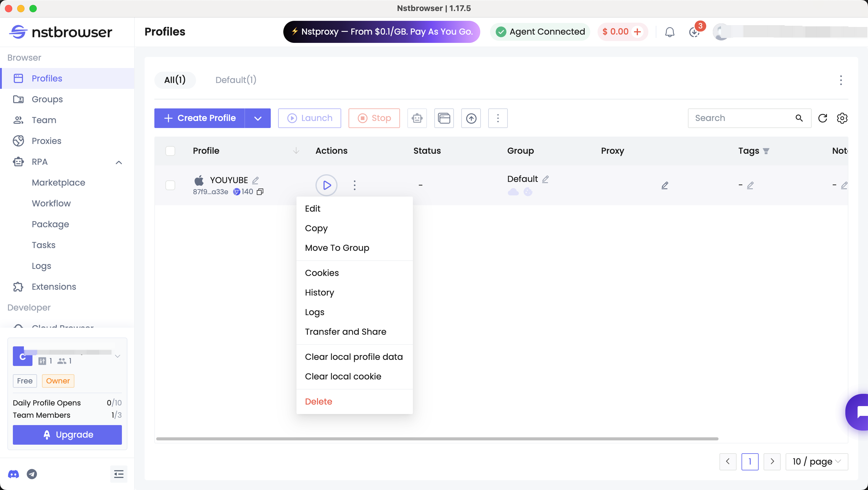Open the table settings gear icon
This screenshot has height=490, width=868.
[x=842, y=118]
